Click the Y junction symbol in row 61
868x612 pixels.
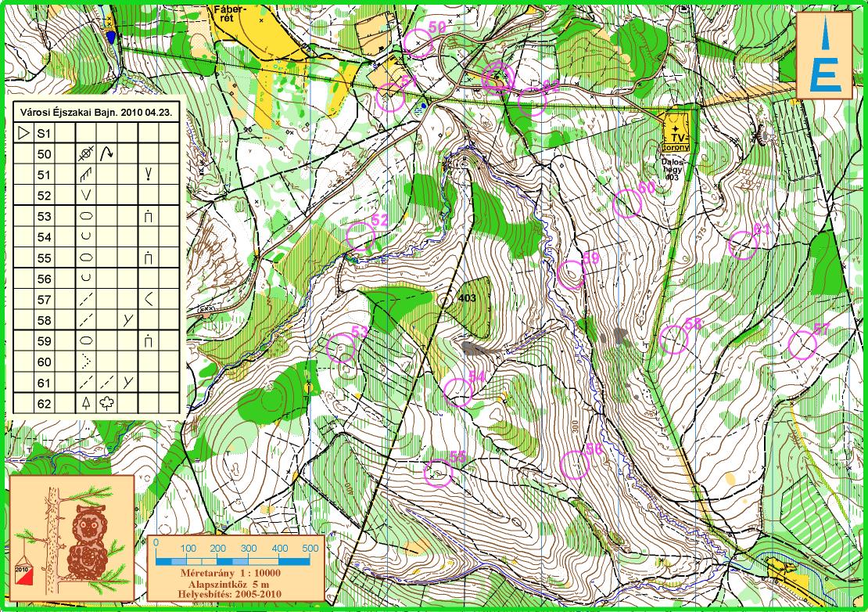(x=128, y=383)
